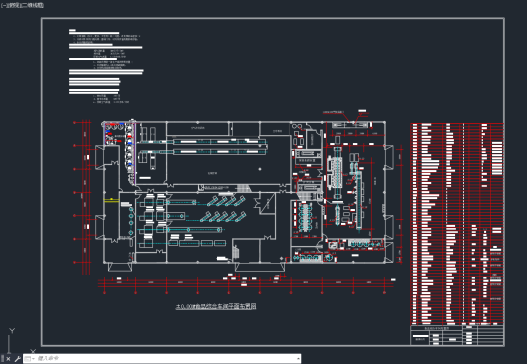Open the [-] viewport controls menu

(x=3, y=5)
